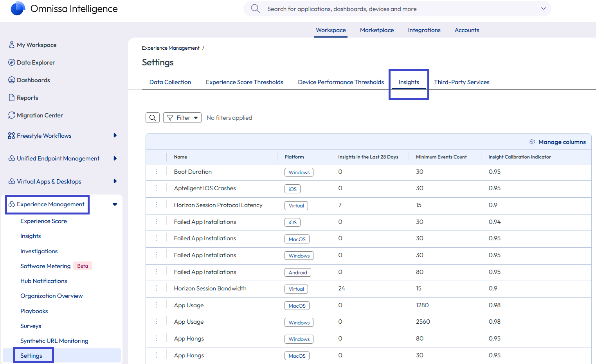The image size is (596, 364).
Task: Click the Migration Center refresh icon
Action: click(12, 115)
